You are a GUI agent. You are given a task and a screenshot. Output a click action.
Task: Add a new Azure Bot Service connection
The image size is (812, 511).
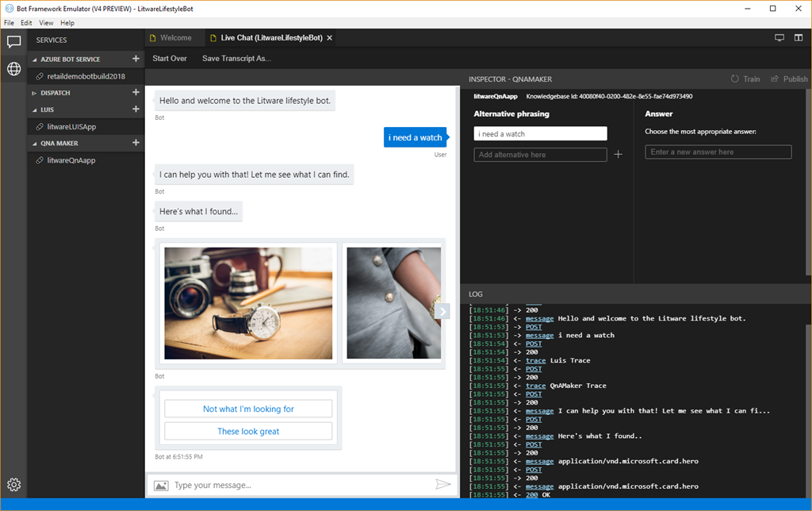136,59
